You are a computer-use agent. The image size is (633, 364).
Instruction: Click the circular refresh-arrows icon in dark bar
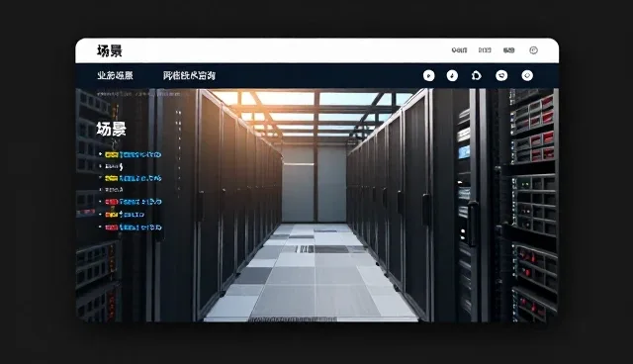click(477, 75)
